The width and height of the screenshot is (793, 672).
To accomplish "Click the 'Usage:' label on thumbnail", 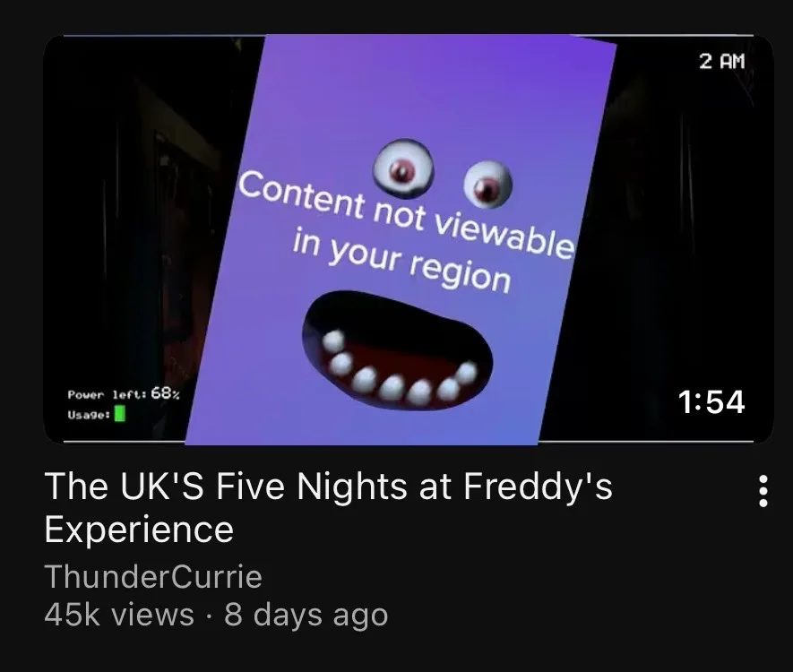I will tap(89, 415).
